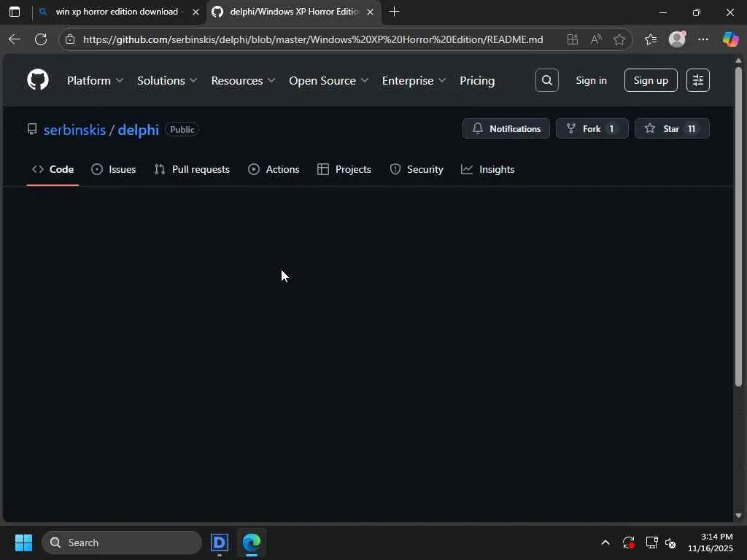Click the Sign up button
The image size is (747, 560).
tap(651, 80)
